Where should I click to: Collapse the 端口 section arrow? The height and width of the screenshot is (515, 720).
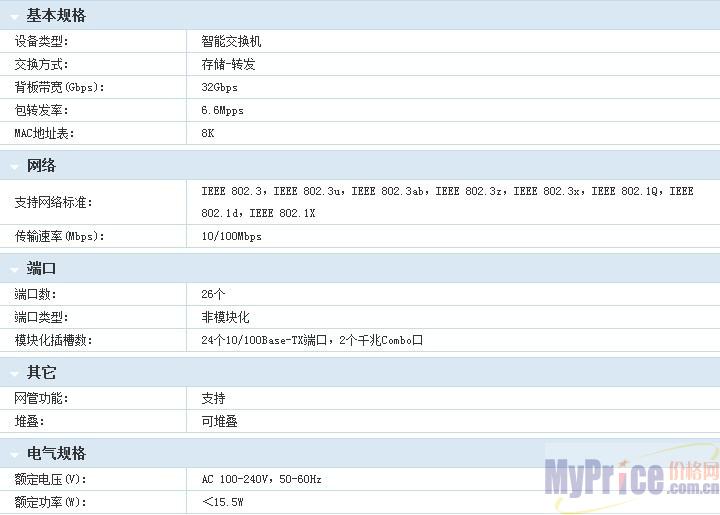point(13,269)
